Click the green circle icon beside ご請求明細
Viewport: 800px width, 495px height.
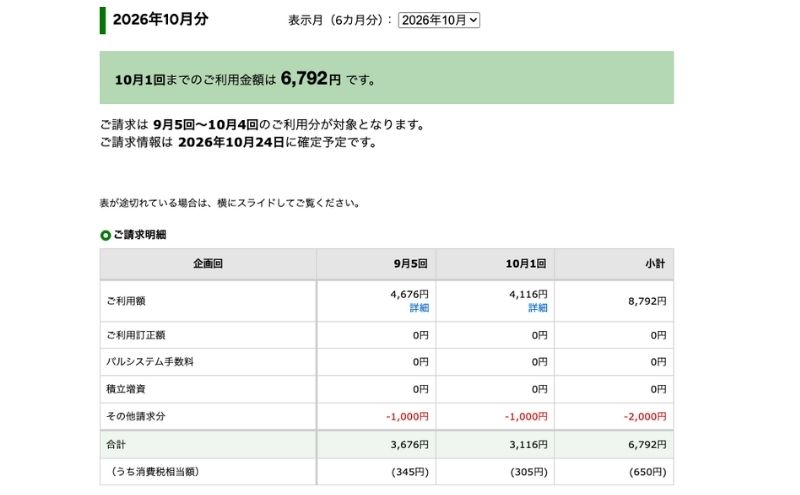(x=106, y=235)
